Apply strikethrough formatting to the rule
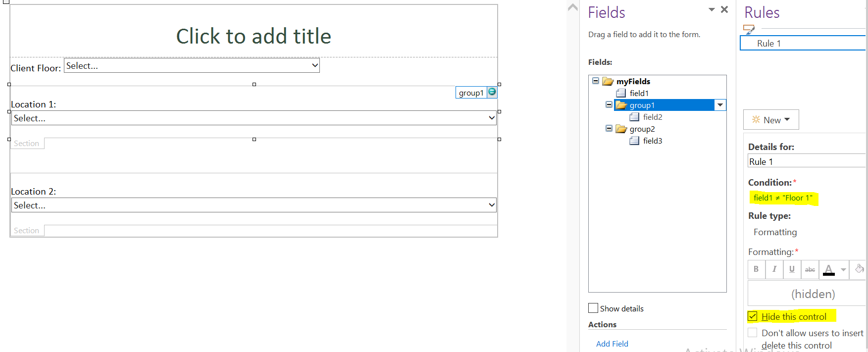 pos(810,269)
